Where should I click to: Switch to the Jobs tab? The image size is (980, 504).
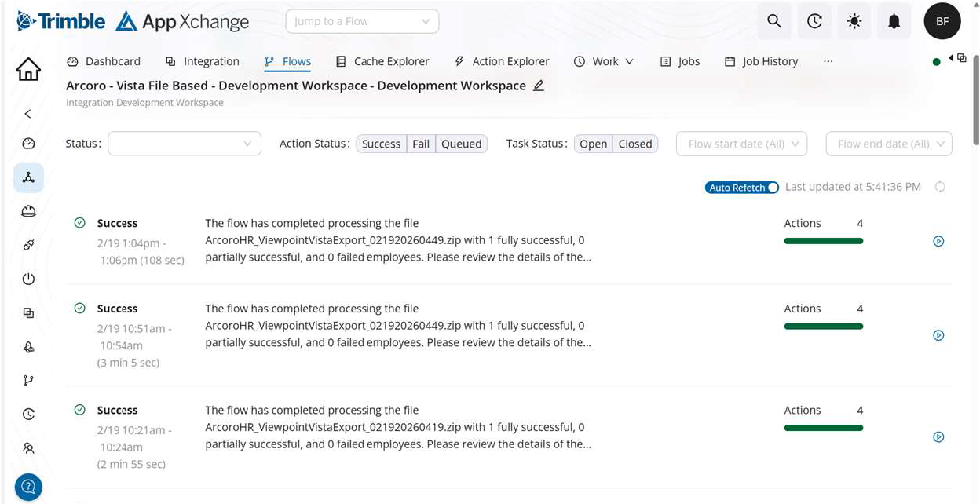[680, 61]
